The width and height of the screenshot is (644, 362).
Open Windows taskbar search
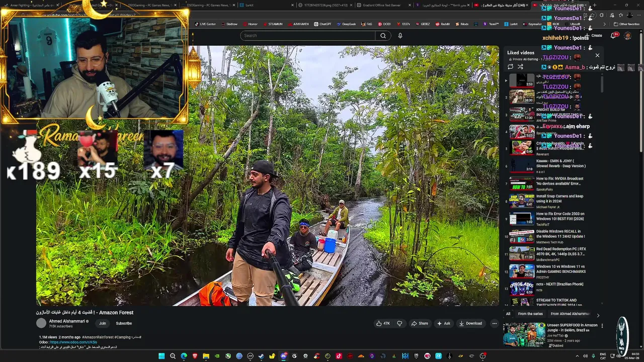[x=173, y=356]
